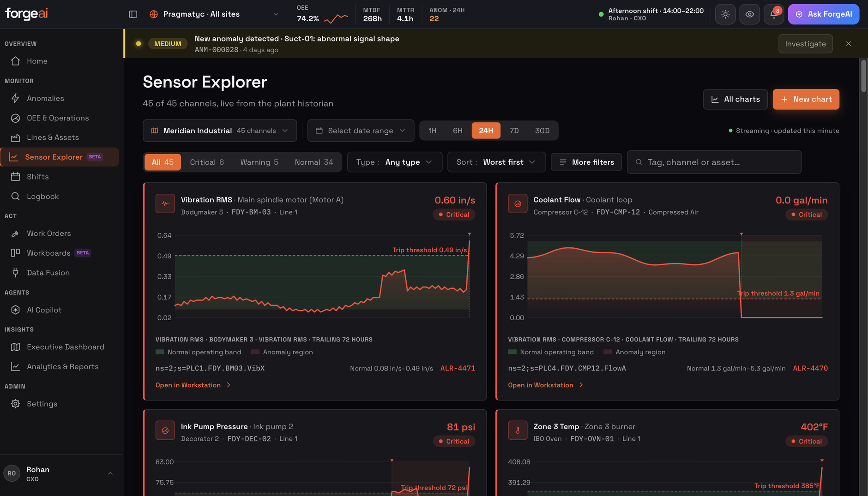Open Settings from sidebar
This screenshot has height=496, width=868.
(x=60, y=404)
